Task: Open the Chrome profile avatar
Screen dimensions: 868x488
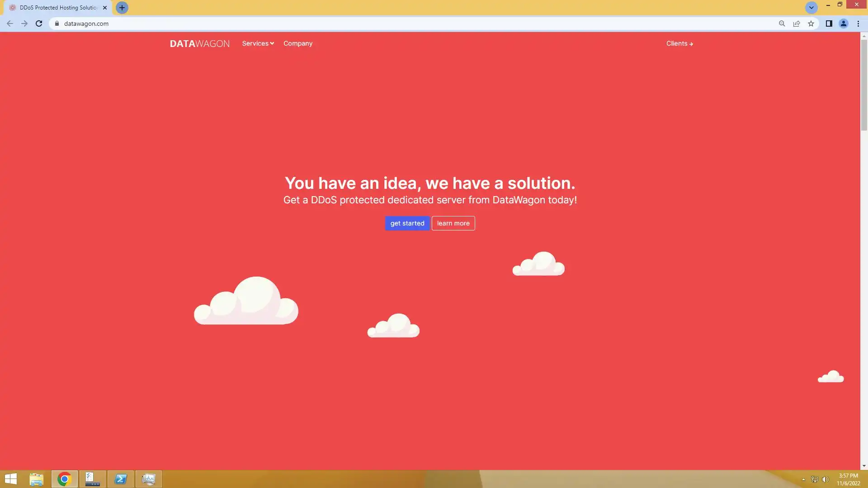Action: pos(843,23)
